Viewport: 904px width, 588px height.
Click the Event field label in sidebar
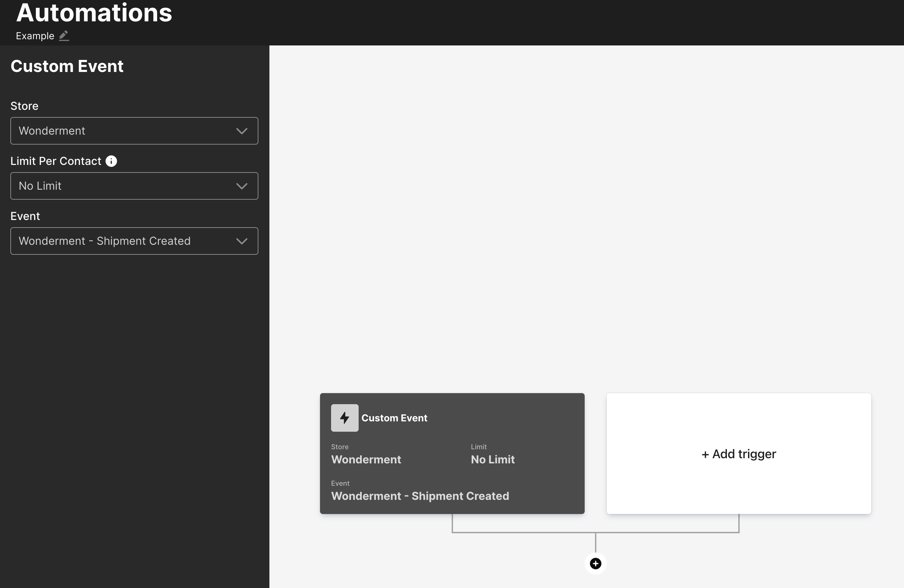click(25, 217)
